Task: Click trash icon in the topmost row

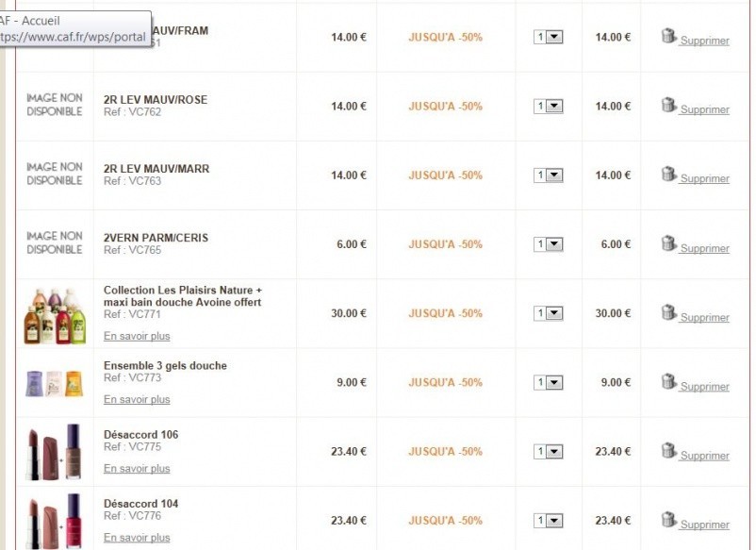Action: pyautogui.click(x=668, y=36)
